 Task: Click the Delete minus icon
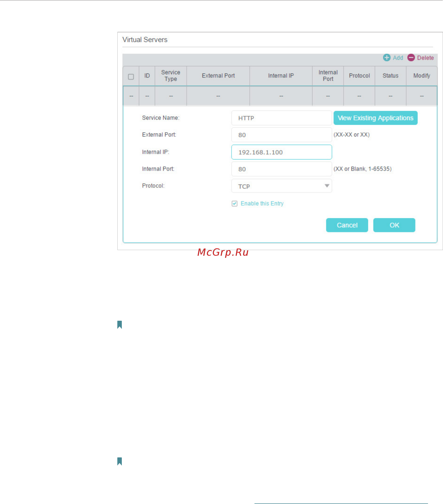411,57
